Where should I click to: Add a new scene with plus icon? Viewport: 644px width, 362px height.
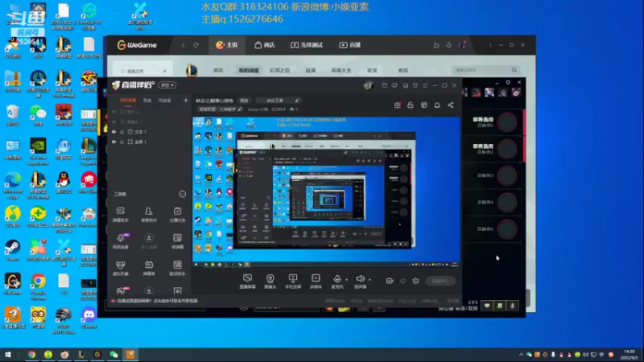(186, 100)
